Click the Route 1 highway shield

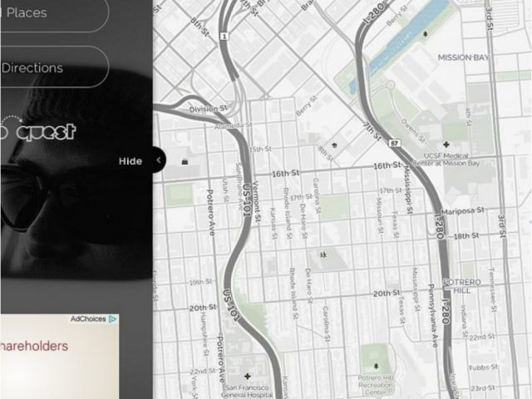224,37
